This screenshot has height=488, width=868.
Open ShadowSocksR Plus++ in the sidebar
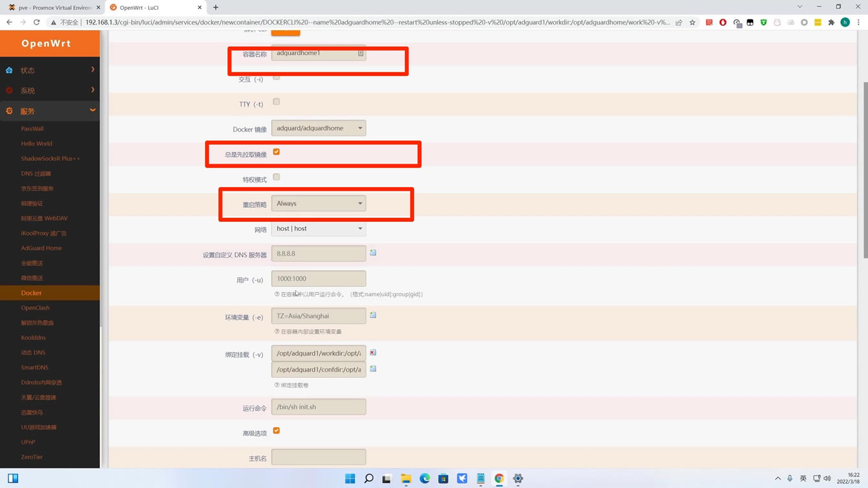pyautogui.click(x=50, y=158)
